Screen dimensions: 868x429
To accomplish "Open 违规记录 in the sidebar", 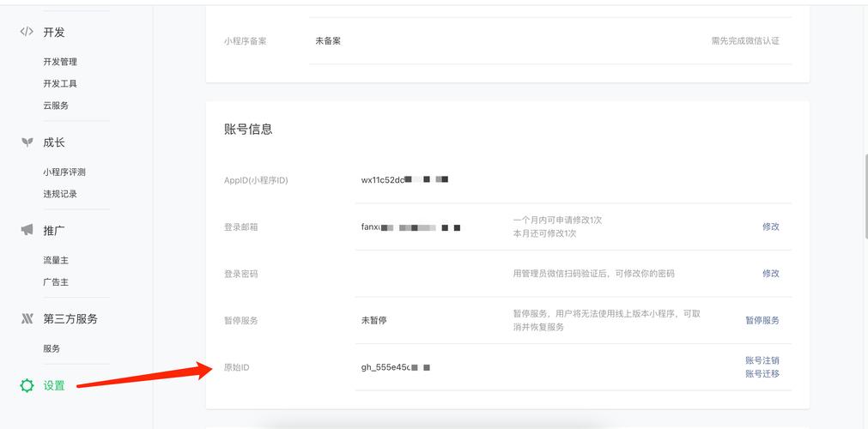I will pyautogui.click(x=60, y=194).
